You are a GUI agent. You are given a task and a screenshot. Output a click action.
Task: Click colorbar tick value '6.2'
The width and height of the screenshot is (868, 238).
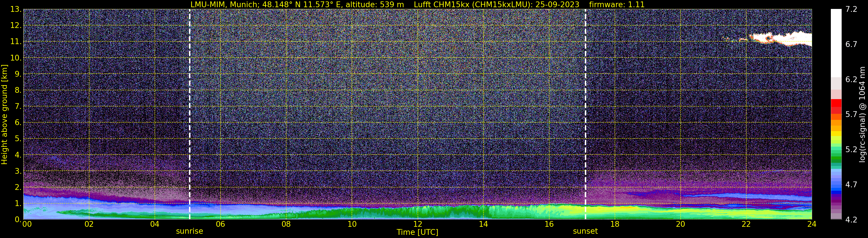[851, 79]
